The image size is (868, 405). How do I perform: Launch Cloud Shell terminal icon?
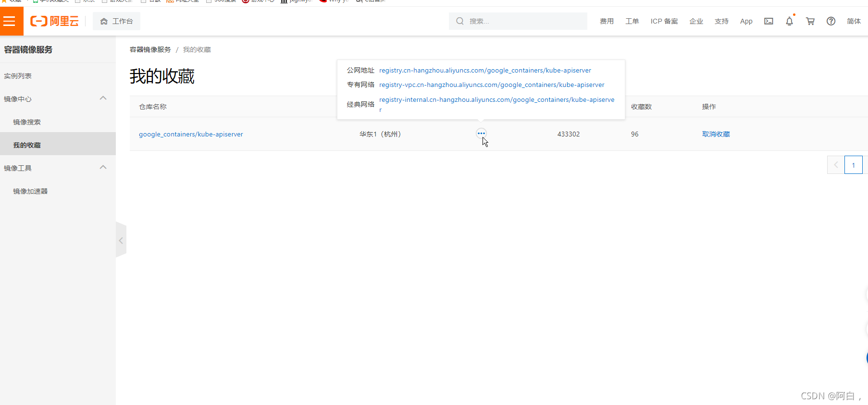[x=769, y=21]
